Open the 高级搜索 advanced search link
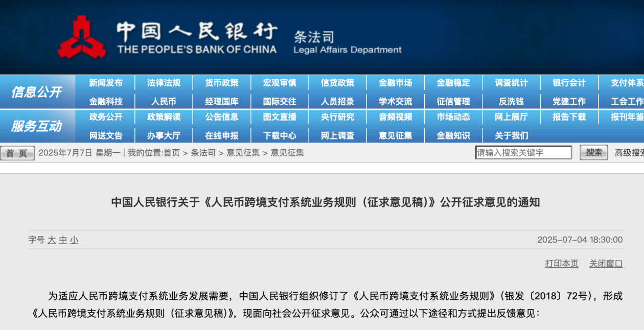The width and height of the screenshot is (644, 330). [629, 153]
